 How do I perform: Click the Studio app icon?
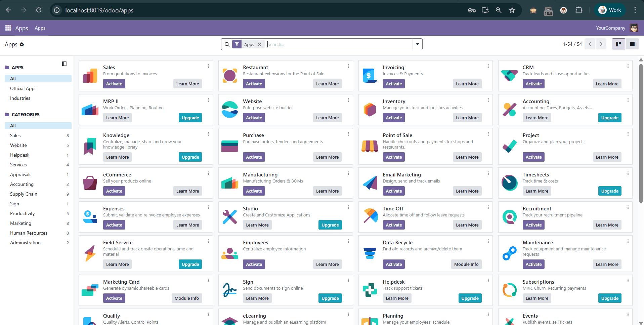[230, 217]
